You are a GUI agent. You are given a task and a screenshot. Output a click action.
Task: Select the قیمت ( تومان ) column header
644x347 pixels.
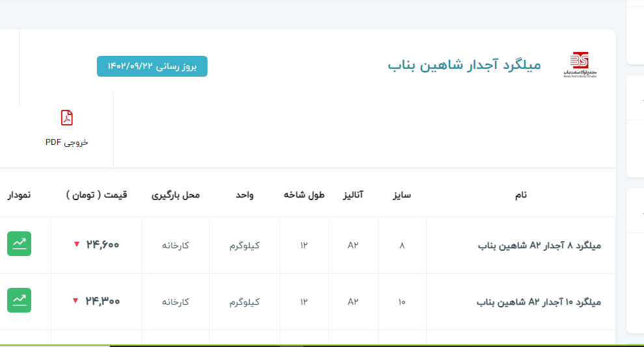(x=97, y=195)
